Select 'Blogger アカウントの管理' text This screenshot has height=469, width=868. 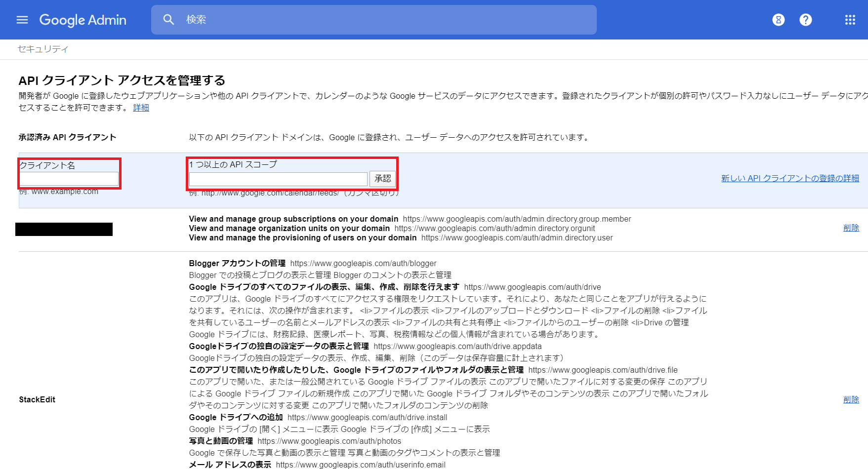(x=237, y=263)
